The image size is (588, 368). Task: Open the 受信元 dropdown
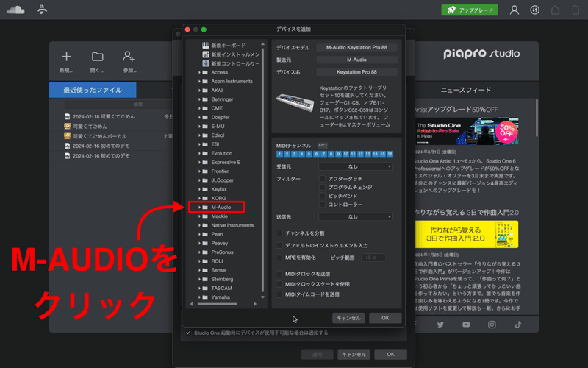pos(356,166)
